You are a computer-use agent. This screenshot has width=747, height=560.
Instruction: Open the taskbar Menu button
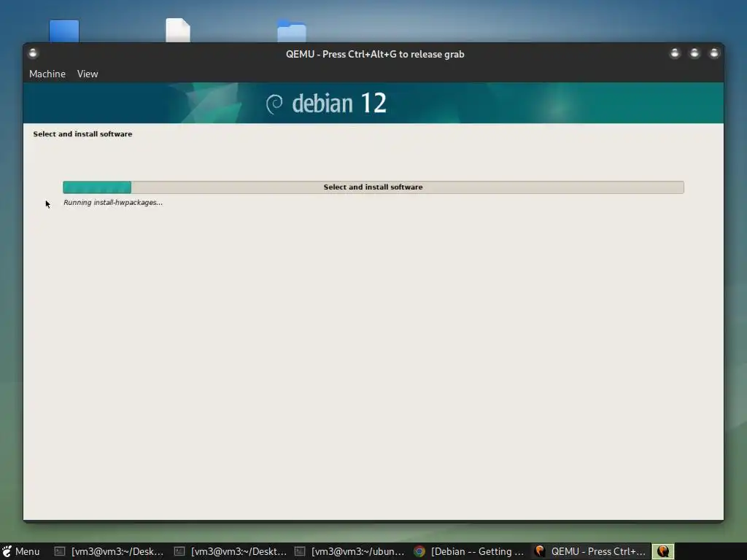[x=20, y=551]
